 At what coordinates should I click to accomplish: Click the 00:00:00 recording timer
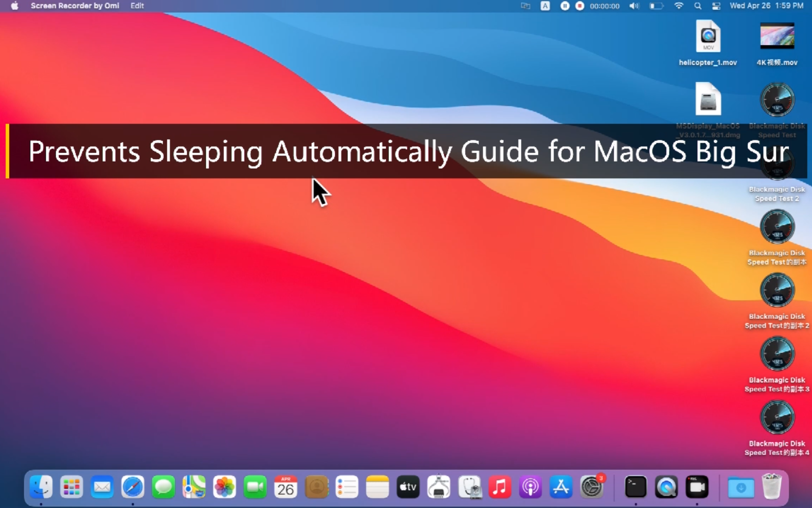click(604, 6)
